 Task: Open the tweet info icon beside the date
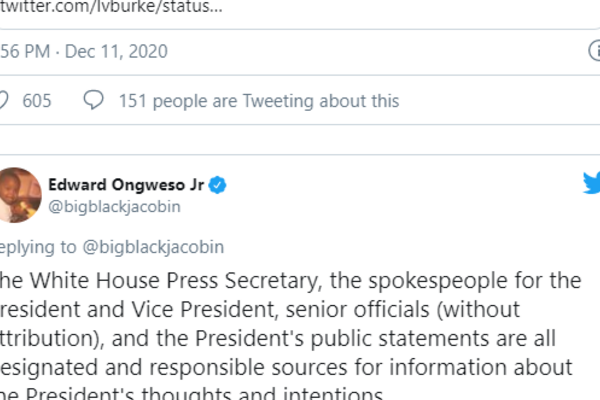pyautogui.click(x=594, y=51)
